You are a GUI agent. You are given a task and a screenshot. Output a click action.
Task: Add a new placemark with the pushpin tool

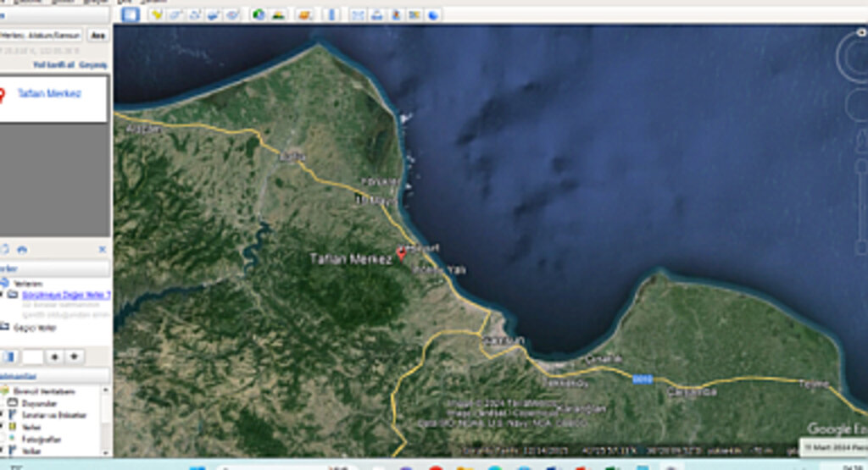(157, 15)
